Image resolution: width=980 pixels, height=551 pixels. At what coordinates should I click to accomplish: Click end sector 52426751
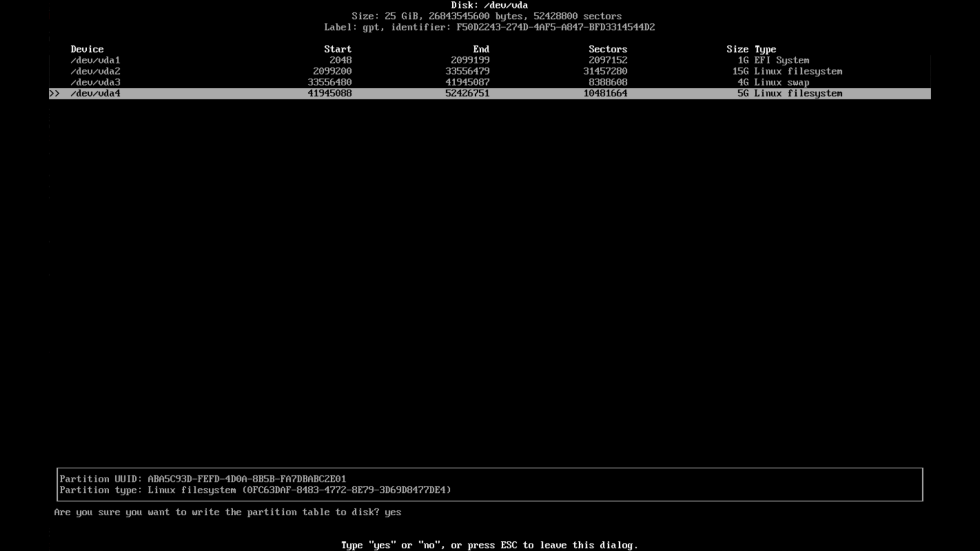[x=468, y=93]
